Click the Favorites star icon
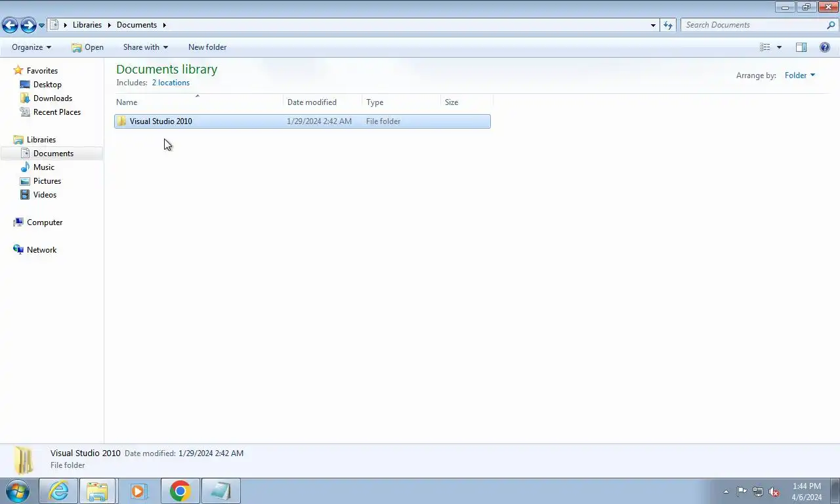This screenshot has width=840, height=504. tap(18, 70)
